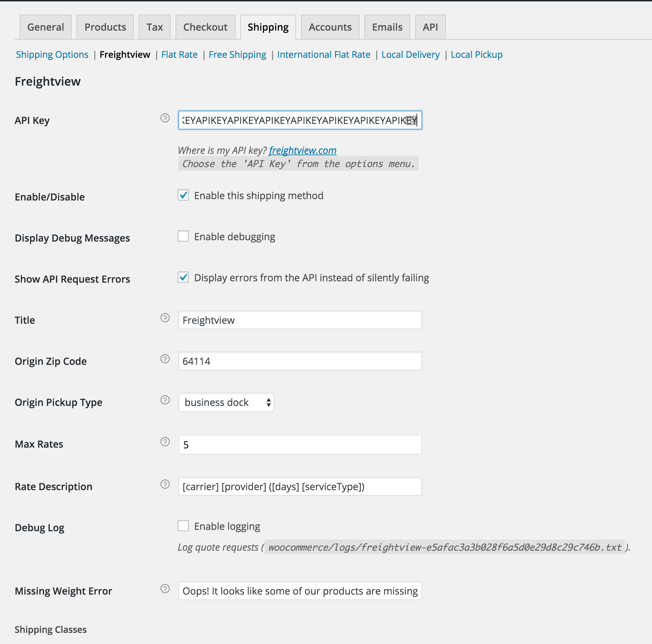Follow the freightview.com link
The image size is (652, 644).
pyautogui.click(x=303, y=150)
